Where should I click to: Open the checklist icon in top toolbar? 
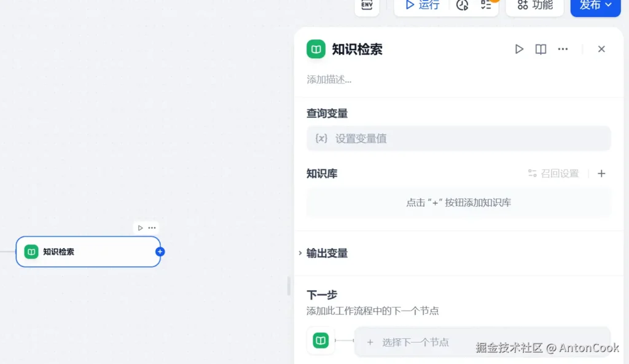coord(486,5)
